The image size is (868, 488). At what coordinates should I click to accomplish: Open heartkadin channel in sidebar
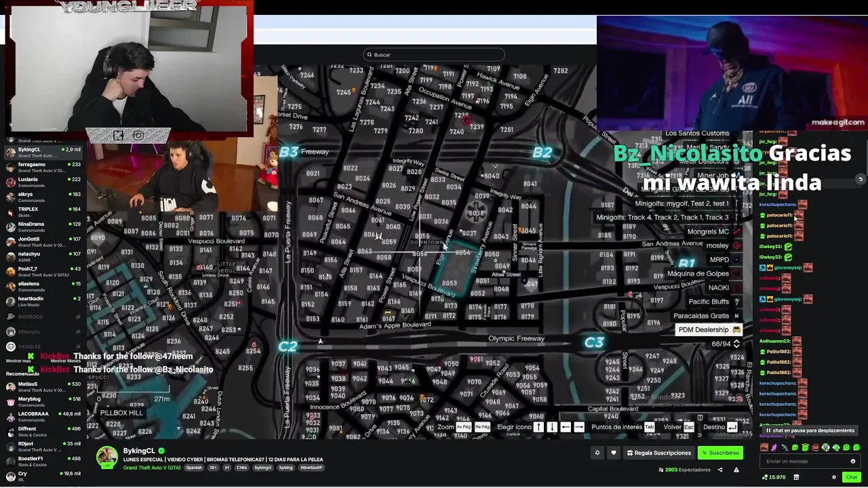pos(43,302)
